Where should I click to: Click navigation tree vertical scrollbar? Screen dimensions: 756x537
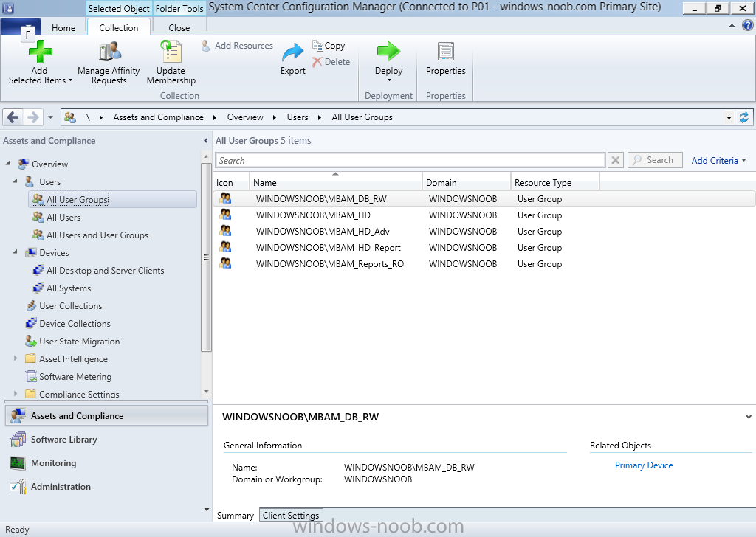coord(206,257)
